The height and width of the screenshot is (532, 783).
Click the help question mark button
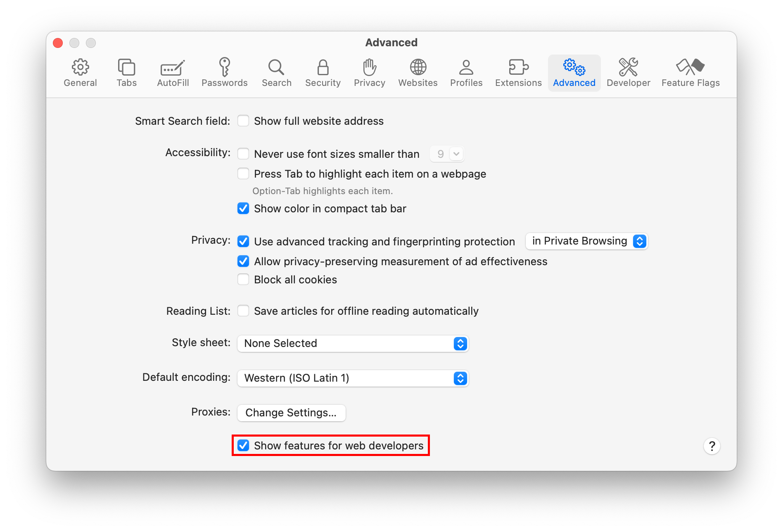[x=712, y=446]
